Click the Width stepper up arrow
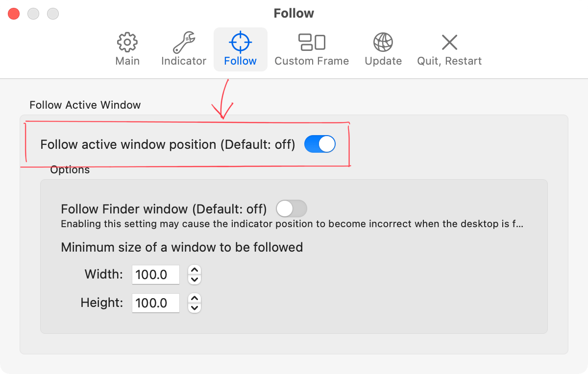The width and height of the screenshot is (588, 374). 194,271
